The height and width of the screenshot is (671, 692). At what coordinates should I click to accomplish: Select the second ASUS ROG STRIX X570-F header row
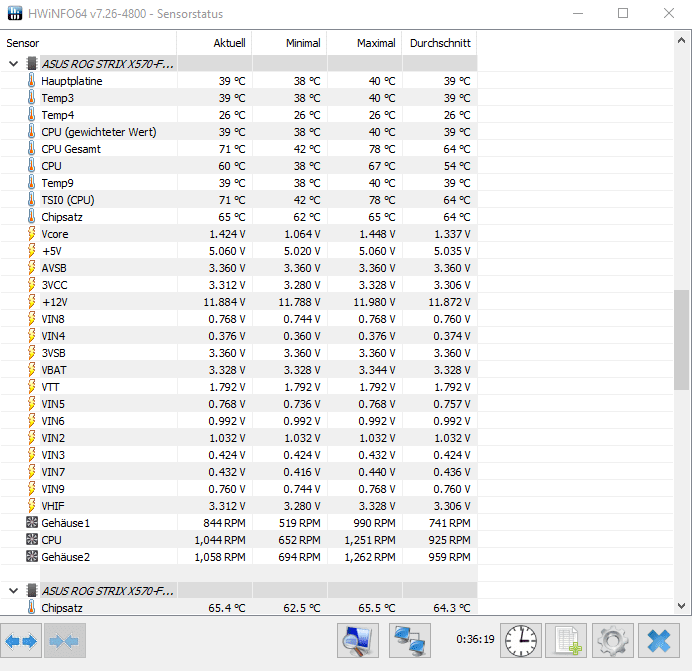tap(238, 591)
